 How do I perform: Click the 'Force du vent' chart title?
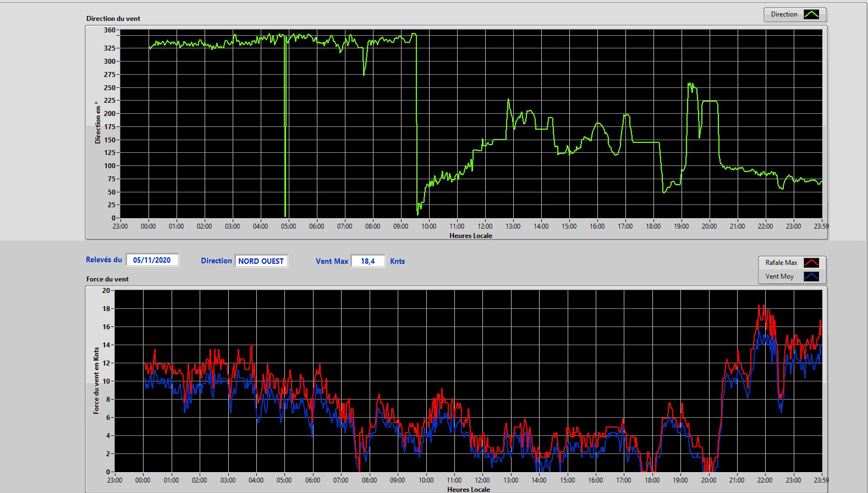(107, 279)
